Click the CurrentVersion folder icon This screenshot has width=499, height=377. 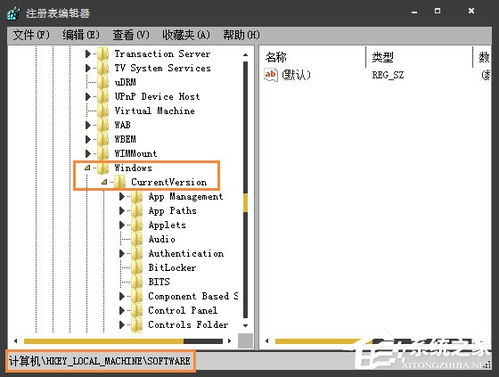point(120,182)
